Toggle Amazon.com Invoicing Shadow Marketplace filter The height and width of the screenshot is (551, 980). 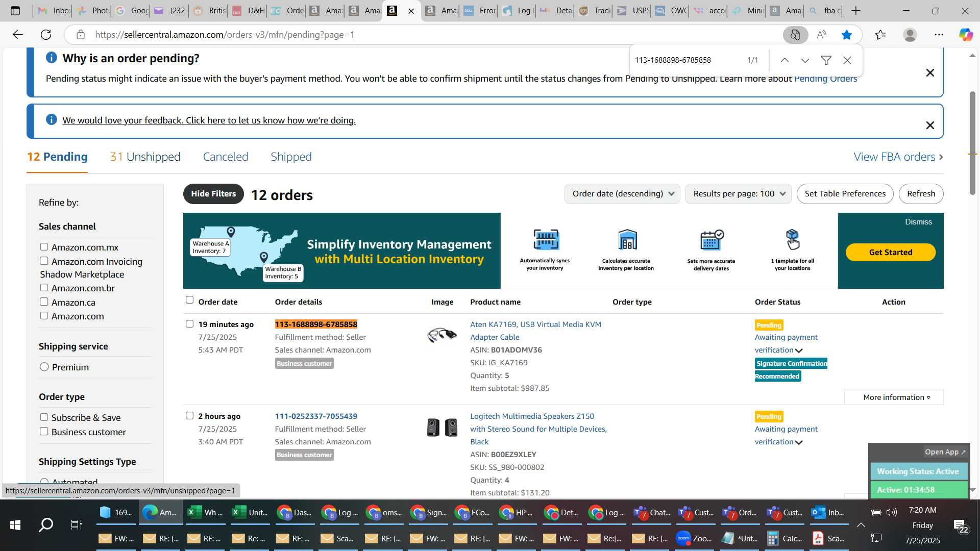(44, 261)
